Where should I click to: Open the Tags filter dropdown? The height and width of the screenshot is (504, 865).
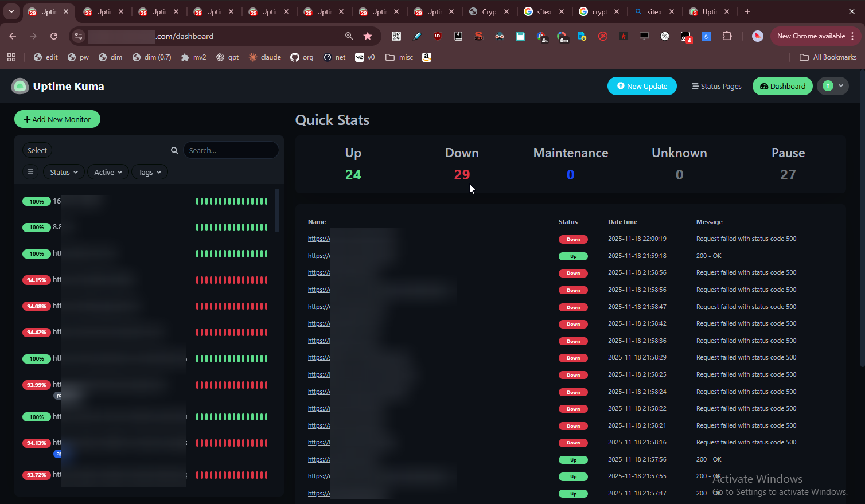tap(150, 172)
